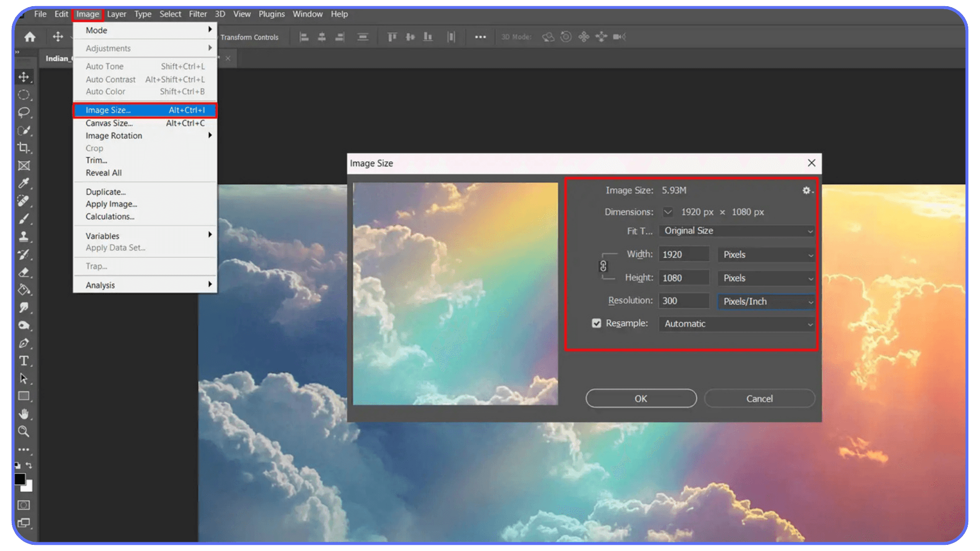The width and height of the screenshot is (980, 551).
Task: Click align horizontal centers icon
Action: (322, 37)
